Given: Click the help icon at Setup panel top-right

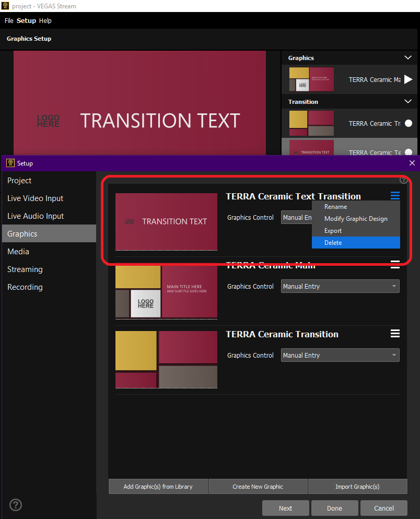Looking at the screenshot, I should pos(403,180).
